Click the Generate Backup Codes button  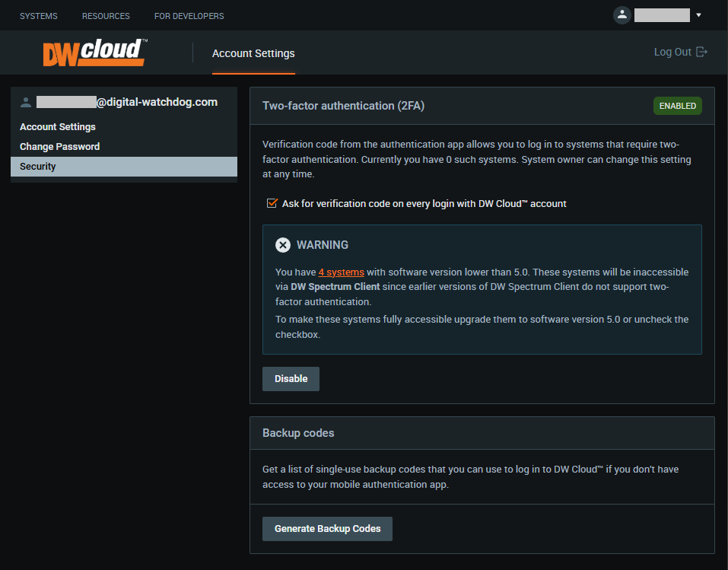pyautogui.click(x=327, y=529)
